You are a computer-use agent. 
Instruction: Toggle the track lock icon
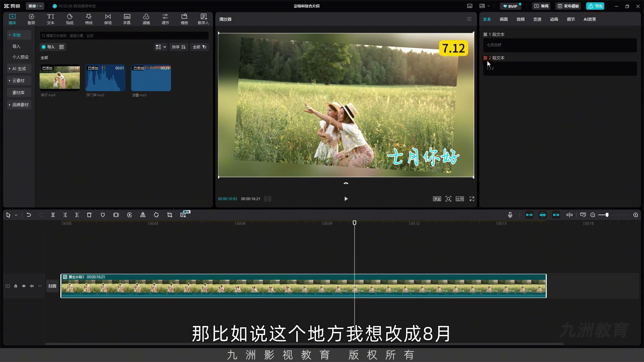click(16, 286)
